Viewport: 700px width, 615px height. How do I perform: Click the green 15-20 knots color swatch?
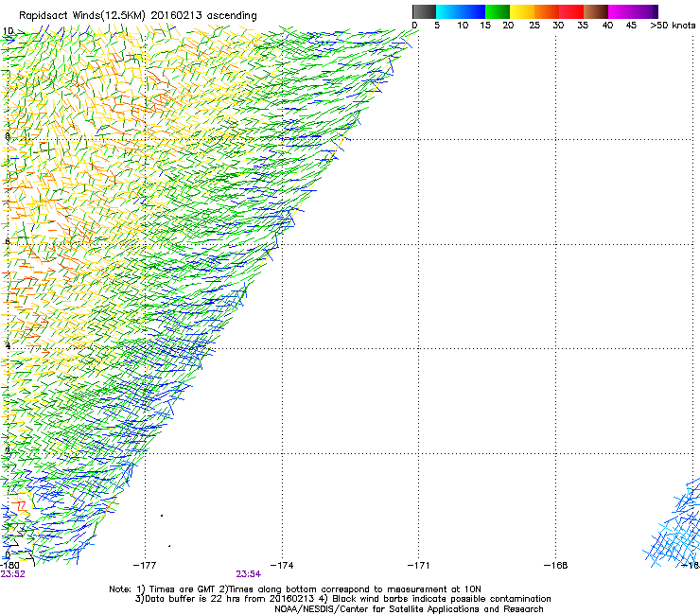[x=498, y=11]
